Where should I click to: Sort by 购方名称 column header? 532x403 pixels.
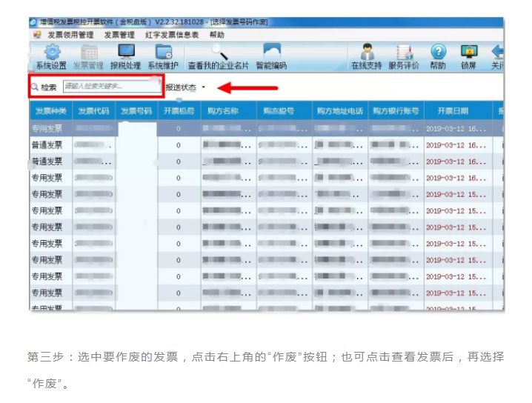[x=228, y=110]
